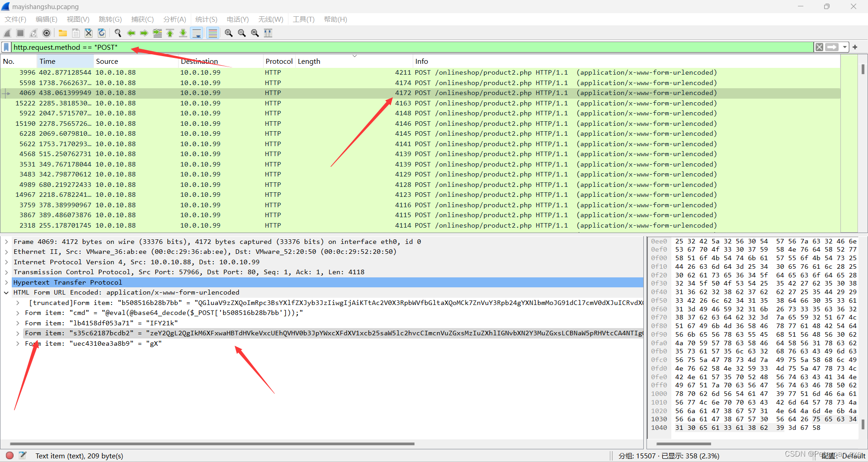Image resolution: width=868 pixels, height=462 pixels.
Task: Go to specified packet icon
Action: [157, 33]
